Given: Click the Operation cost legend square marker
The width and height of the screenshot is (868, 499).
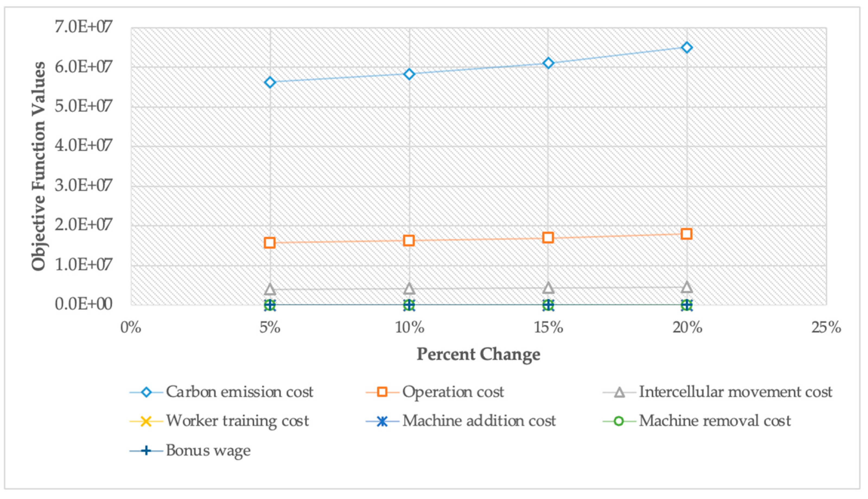Looking at the screenshot, I should point(382,392).
